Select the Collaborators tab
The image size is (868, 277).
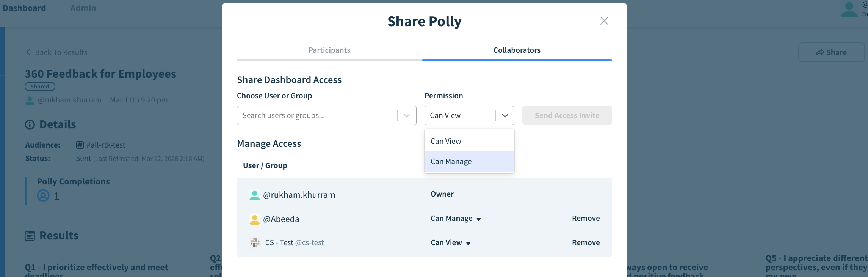pos(517,50)
